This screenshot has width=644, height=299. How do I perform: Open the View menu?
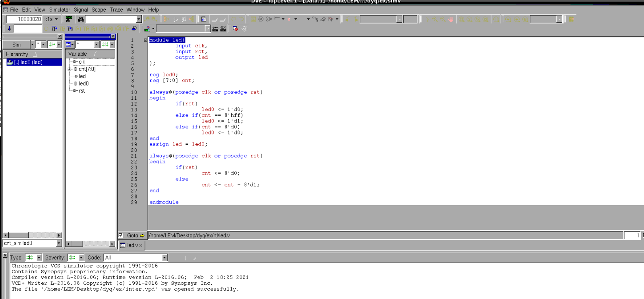39,10
